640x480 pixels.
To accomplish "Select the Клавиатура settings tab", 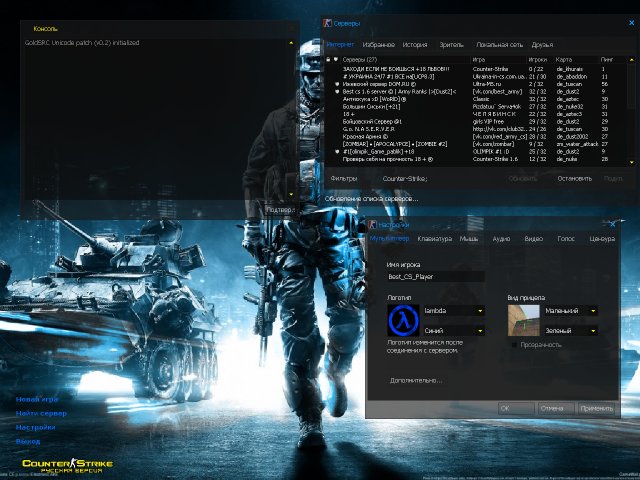I will pyautogui.click(x=434, y=238).
